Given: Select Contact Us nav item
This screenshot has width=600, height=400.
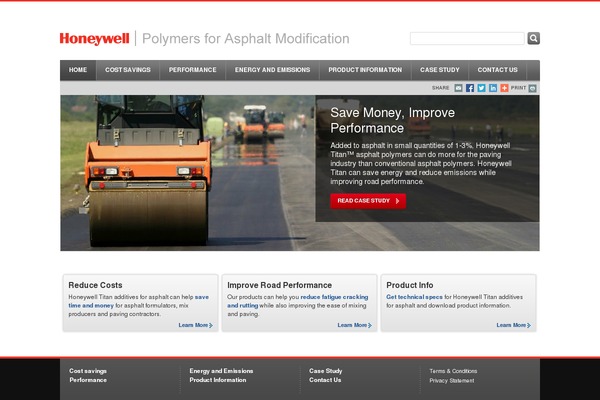Looking at the screenshot, I should click(497, 70).
